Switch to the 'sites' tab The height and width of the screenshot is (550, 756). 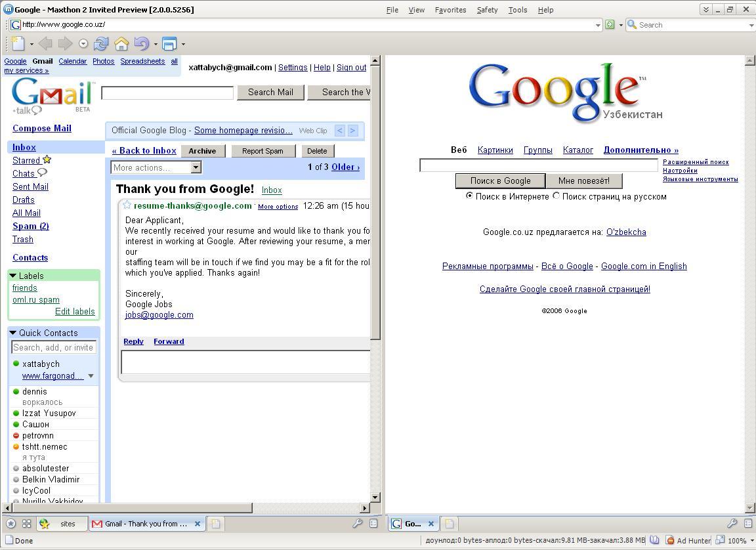(67, 524)
